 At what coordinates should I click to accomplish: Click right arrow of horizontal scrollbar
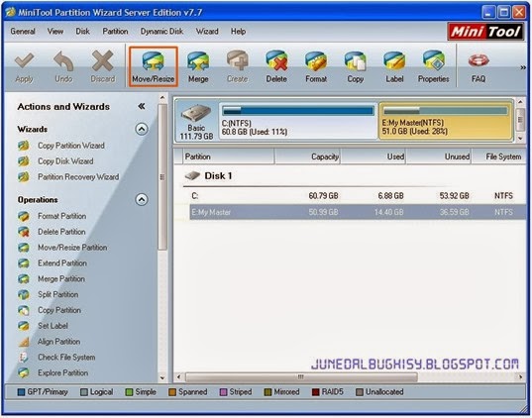tap(521, 377)
